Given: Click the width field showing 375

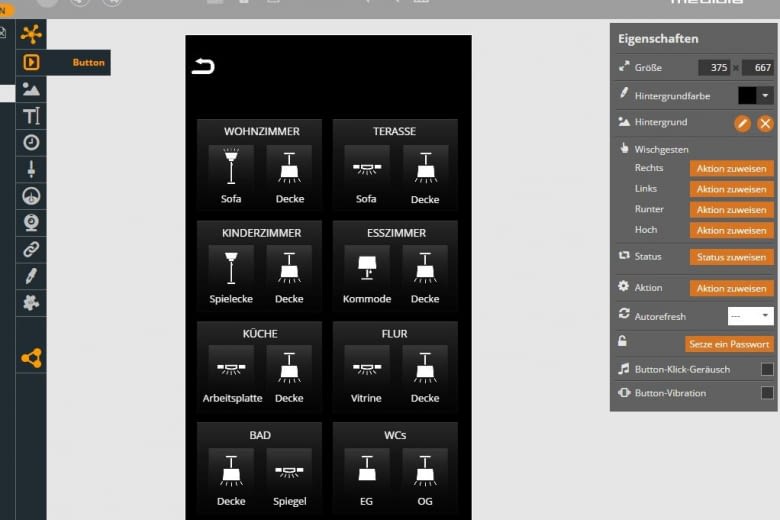Looking at the screenshot, I should coord(715,68).
